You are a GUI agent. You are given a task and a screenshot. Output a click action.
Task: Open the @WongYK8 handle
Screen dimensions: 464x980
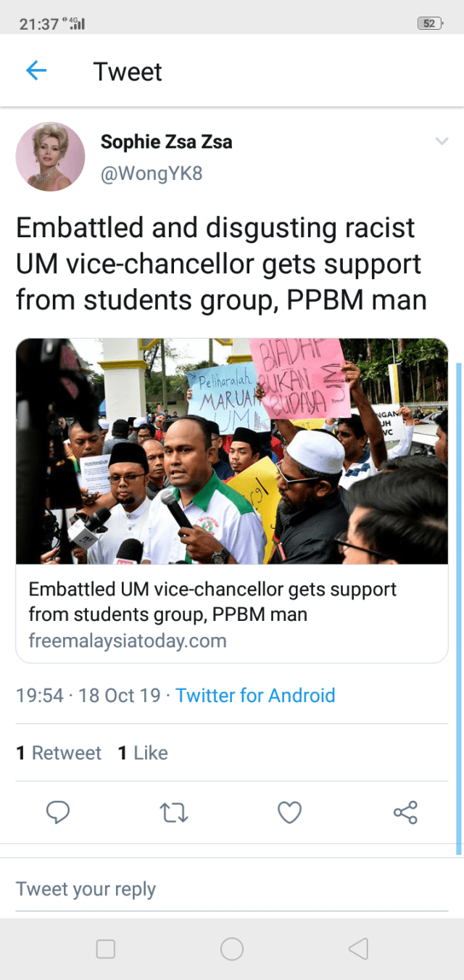(x=152, y=174)
